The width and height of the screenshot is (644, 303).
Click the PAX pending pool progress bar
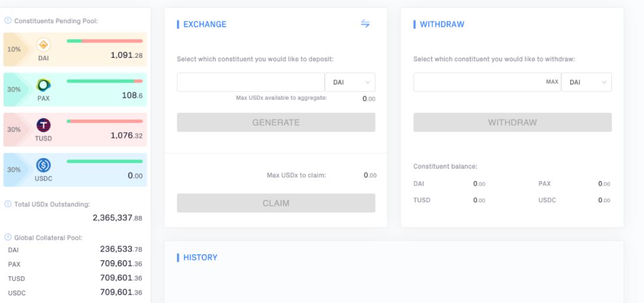[105, 81]
